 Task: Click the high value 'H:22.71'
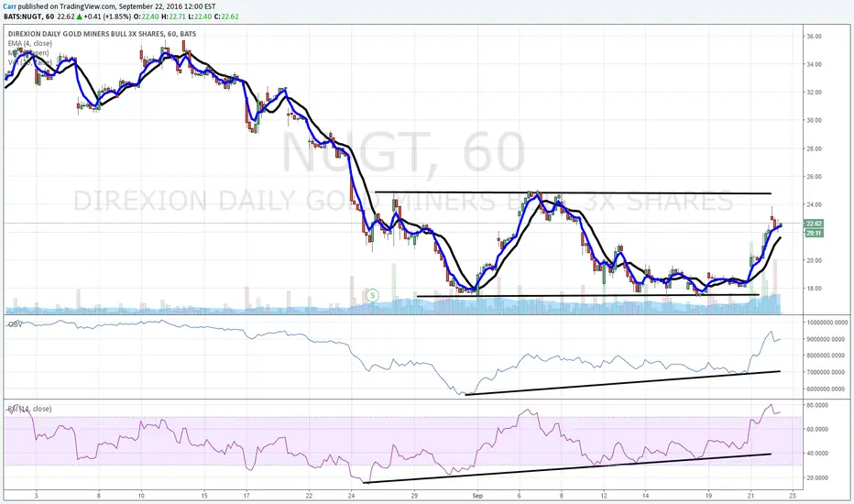point(174,16)
